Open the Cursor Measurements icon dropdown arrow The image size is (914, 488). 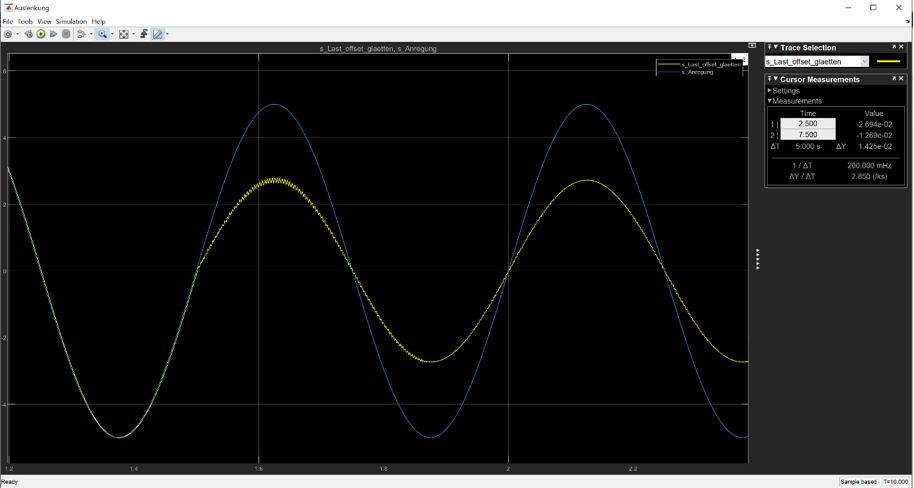pyautogui.click(x=167, y=34)
